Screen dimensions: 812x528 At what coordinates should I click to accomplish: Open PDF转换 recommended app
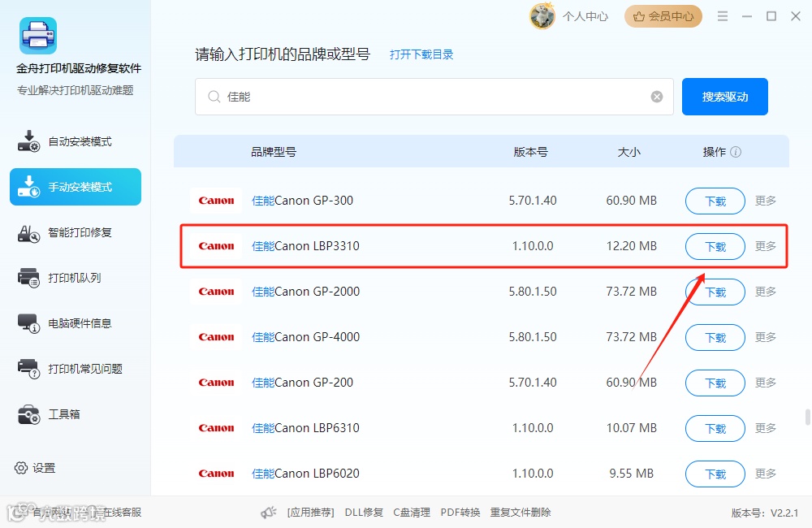tap(460, 513)
